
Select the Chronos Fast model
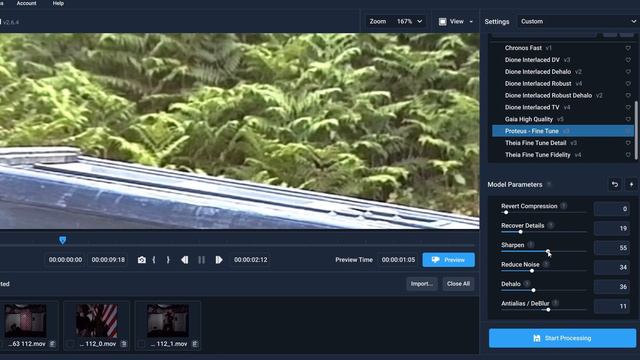coord(562,48)
